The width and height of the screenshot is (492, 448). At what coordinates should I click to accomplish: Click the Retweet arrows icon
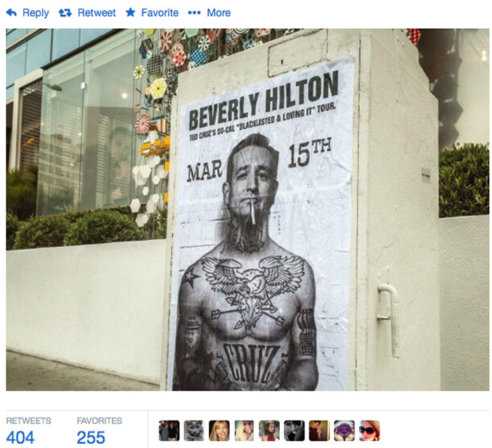click(x=65, y=13)
